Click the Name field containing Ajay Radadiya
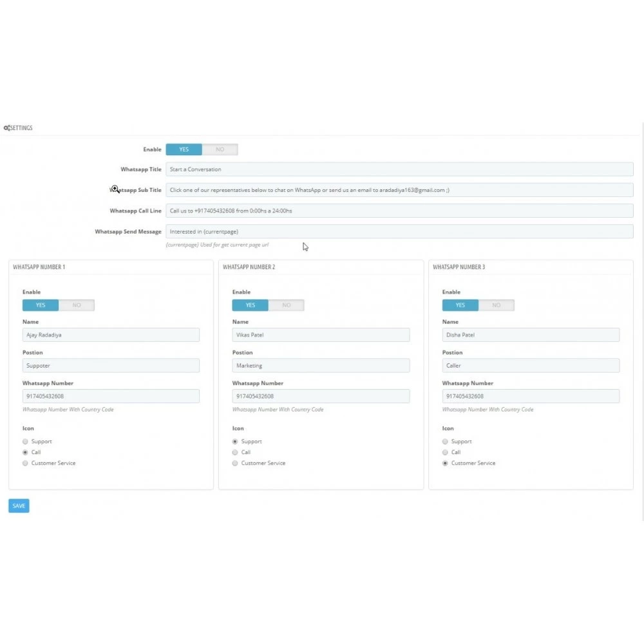 point(111,335)
